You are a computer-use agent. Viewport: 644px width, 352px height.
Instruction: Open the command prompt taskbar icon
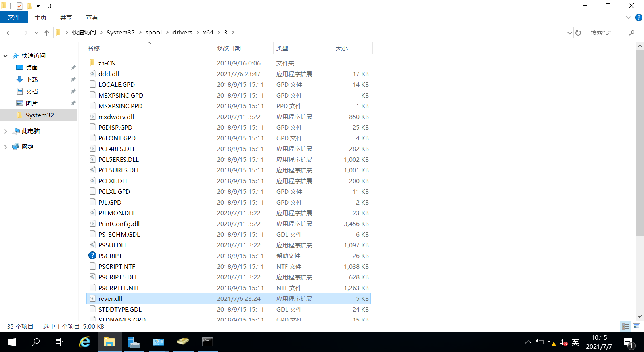pyautogui.click(x=207, y=342)
